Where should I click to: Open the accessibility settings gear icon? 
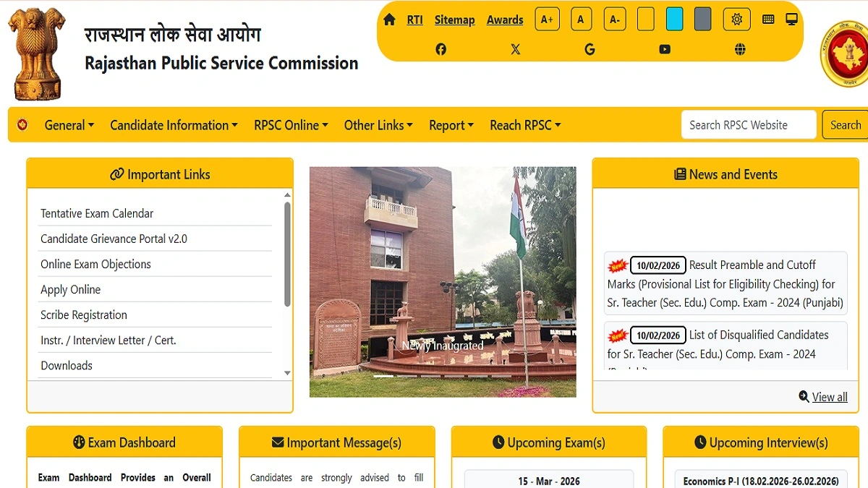point(736,19)
